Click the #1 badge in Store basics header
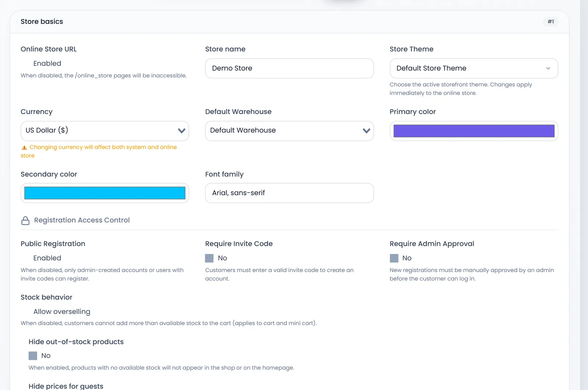The image size is (588, 390). (x=551, y=22)
